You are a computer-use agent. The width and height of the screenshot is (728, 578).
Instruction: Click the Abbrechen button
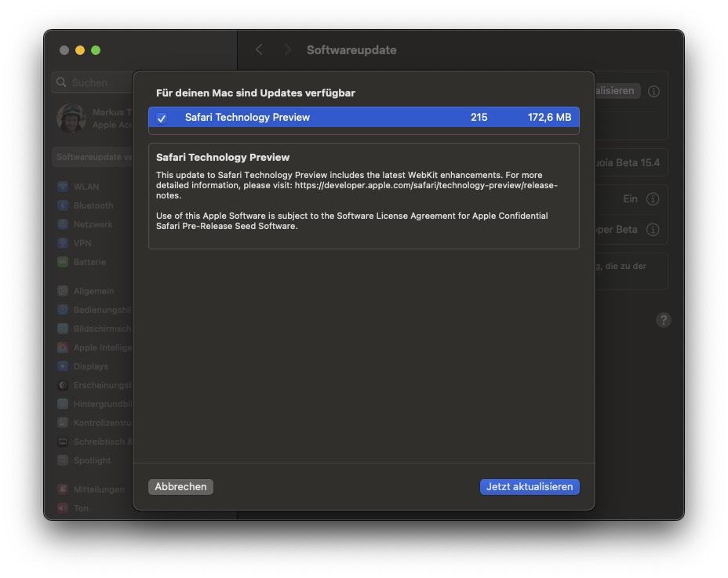tap(180, 486)
